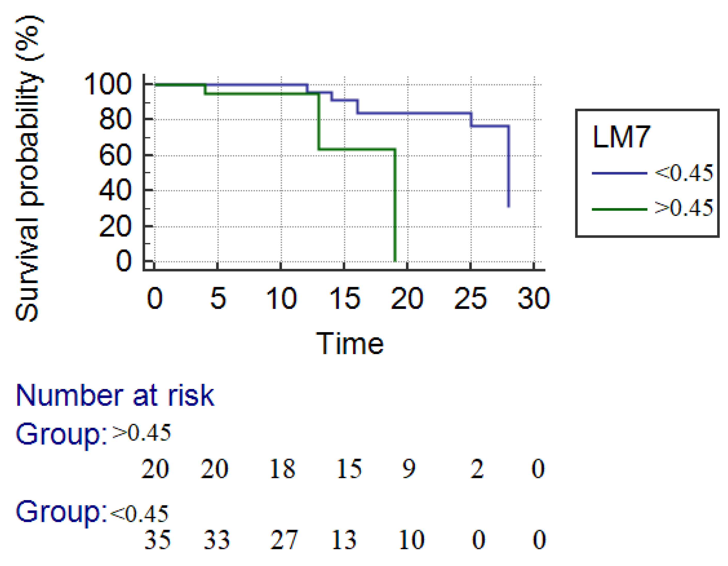Click the 15 tick label on x-axis
Viewport: 728px width, 566px height.
344,298
